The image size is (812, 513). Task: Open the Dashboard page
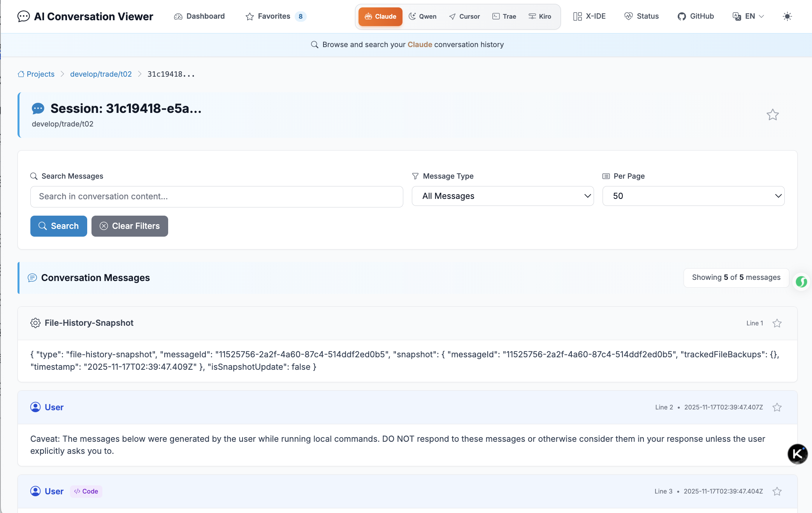tap(199, 16)
